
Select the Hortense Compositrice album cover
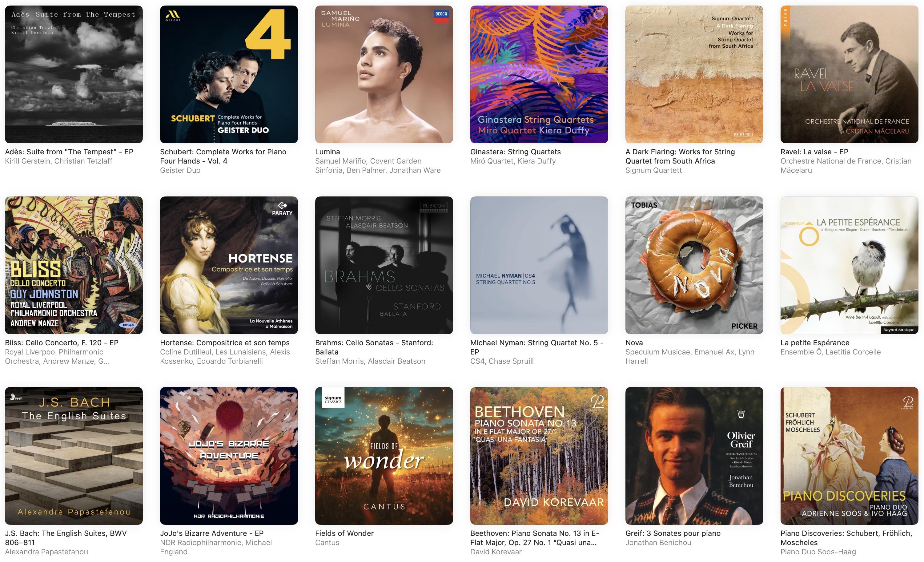(x=229, y=265)
